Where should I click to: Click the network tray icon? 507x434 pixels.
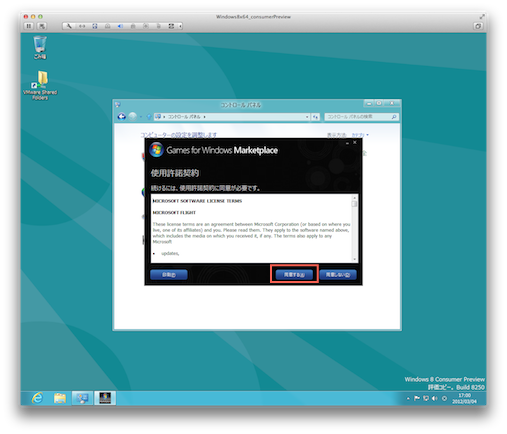click(x=426, y=398)
